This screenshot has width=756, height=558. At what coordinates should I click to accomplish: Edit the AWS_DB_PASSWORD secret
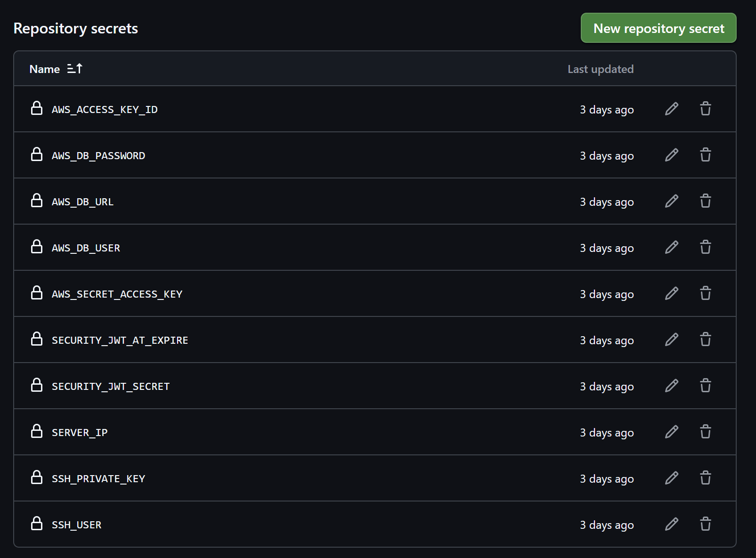tap(672, 155)
